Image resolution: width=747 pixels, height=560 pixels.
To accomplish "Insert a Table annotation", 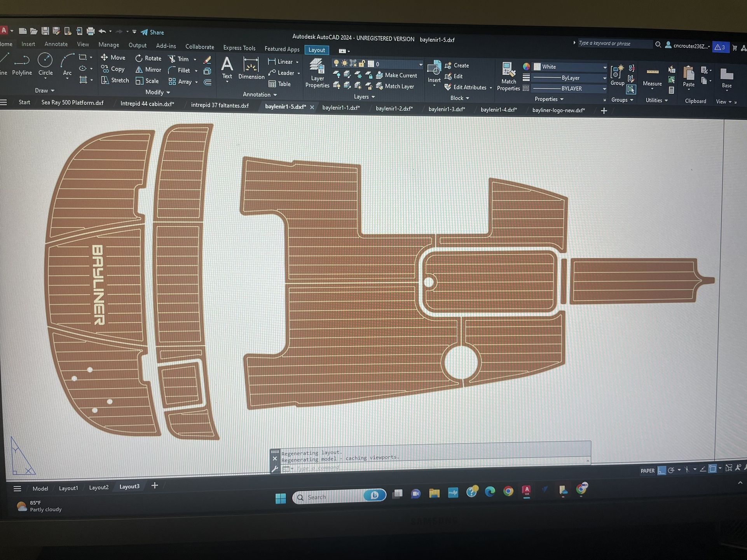I will tap(279, 83).
